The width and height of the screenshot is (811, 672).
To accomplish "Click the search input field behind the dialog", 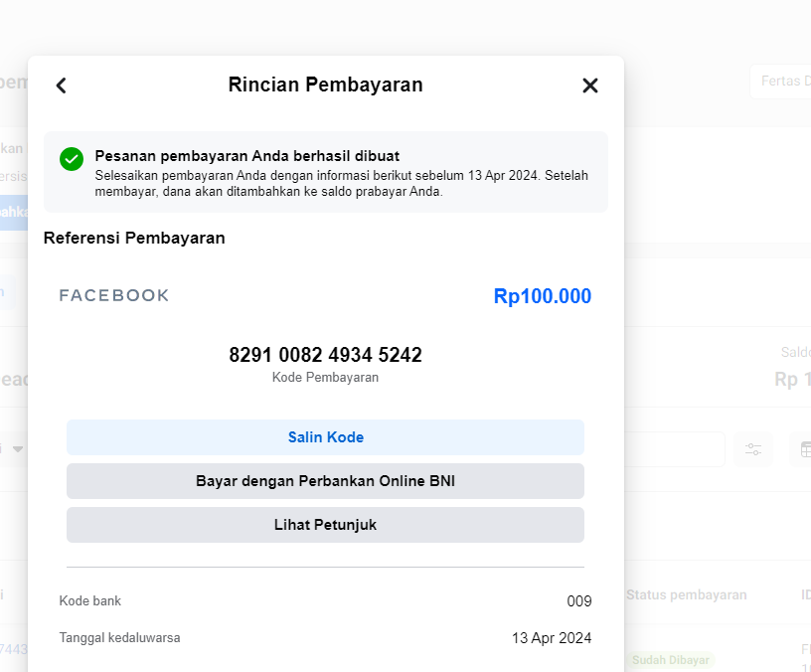I will (x=674, y=449).
